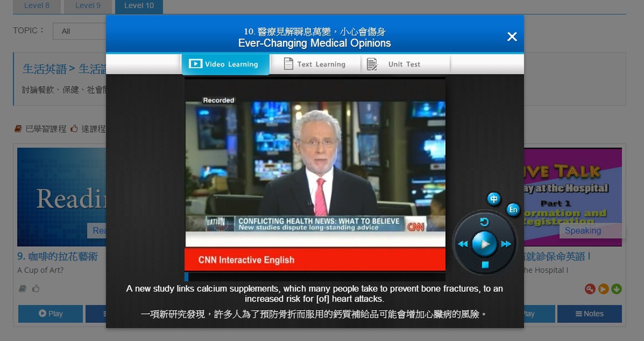Image resolution: width=644 pixels, height=341 pixels.
Task: Click the thumbs-up legend icon beside 達課程
Action: [74, 129]
